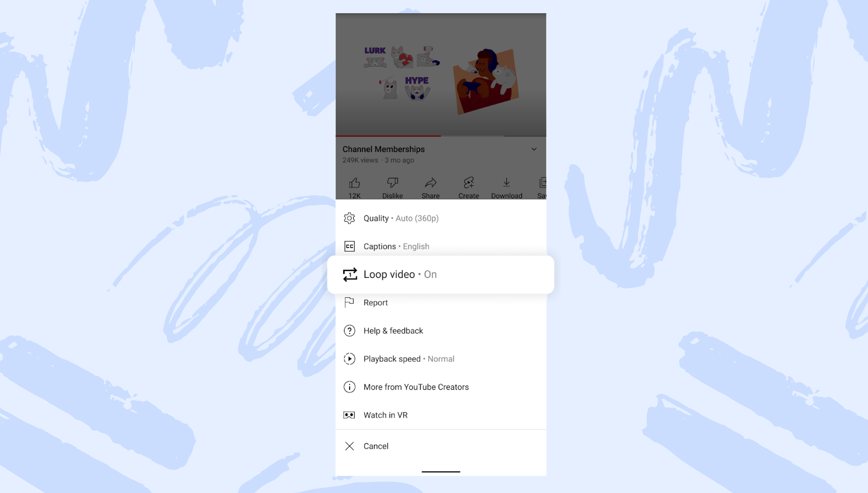Click the Report flag icon
This screenshot has width=868, height=493.
click(x=349, y=302)
